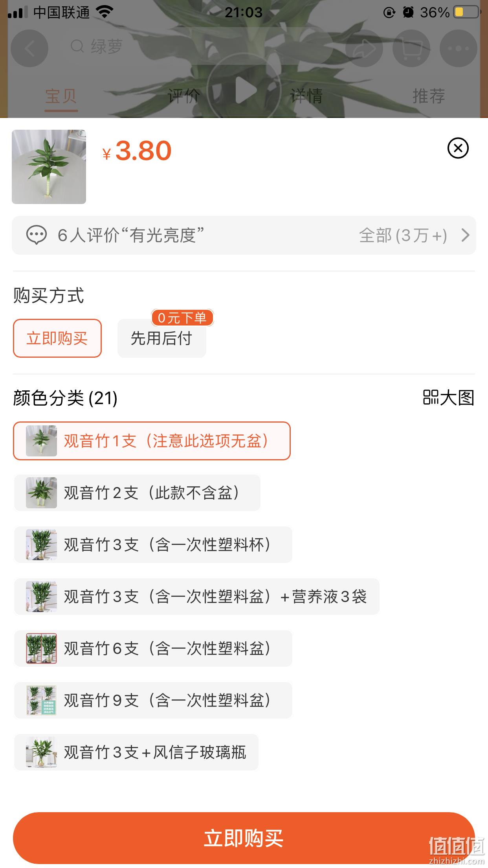Switch to 大图 large image view
The image size is (488, 868).
tap(449, 397)
